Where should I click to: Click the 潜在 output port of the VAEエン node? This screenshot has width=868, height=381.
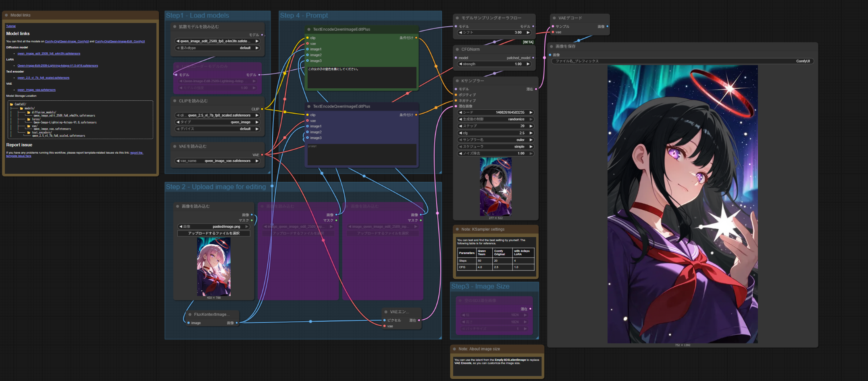419,320
